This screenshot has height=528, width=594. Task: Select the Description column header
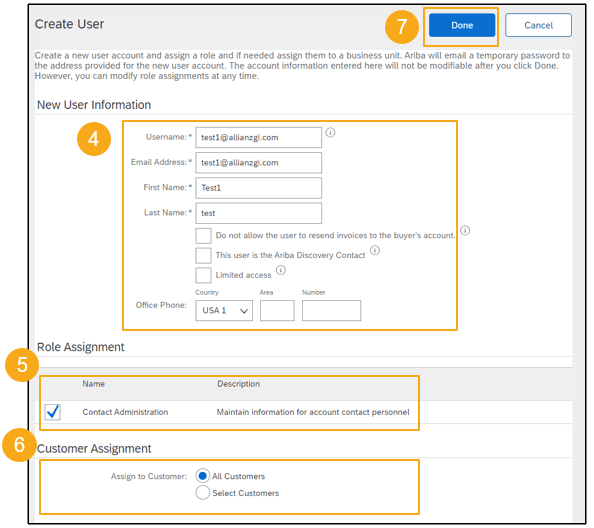tap(239, 384)
